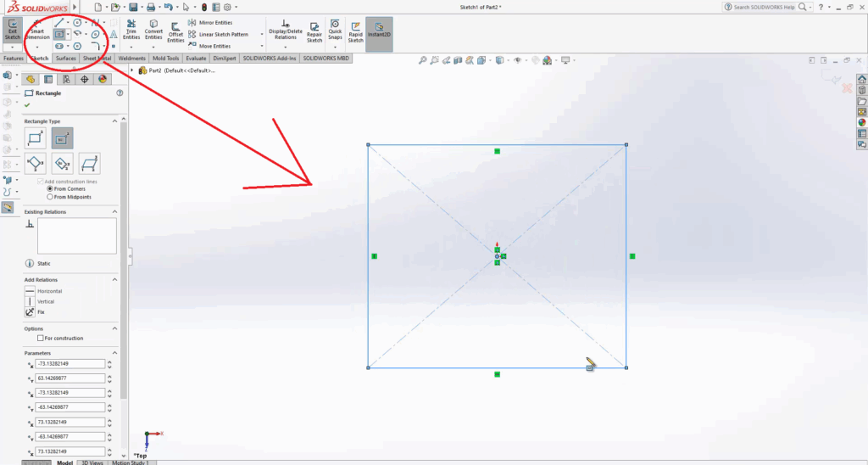Viewport: 868px width, 465px height.
Task: Select the Polygon sketch tool
Action: pyautogui.click(x=77, y=46)
